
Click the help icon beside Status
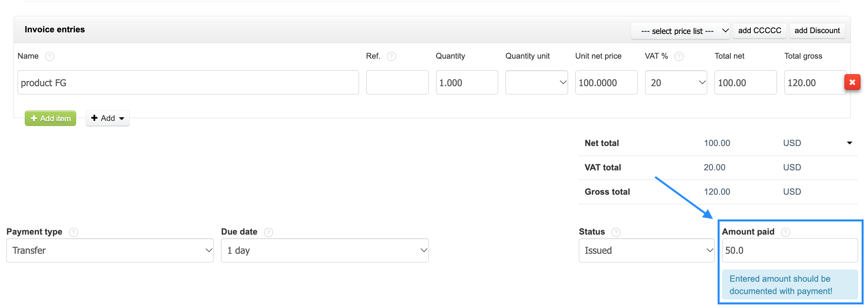616,232
